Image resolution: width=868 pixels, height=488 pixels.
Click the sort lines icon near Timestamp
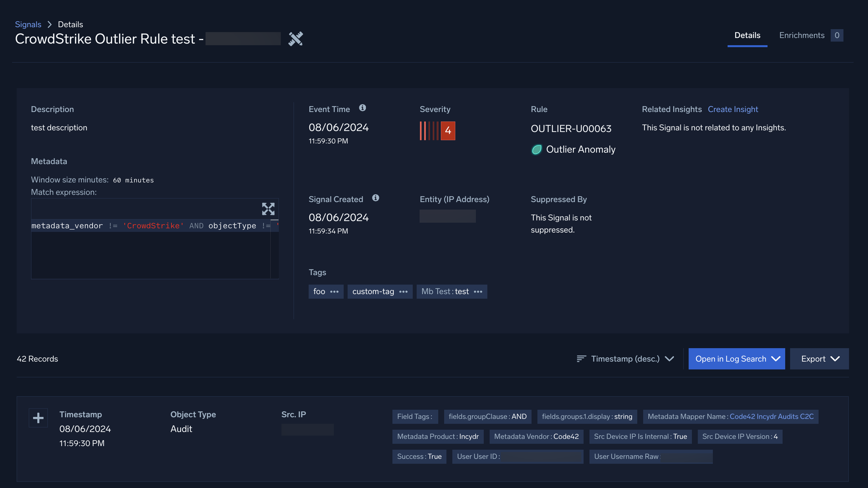581,359
